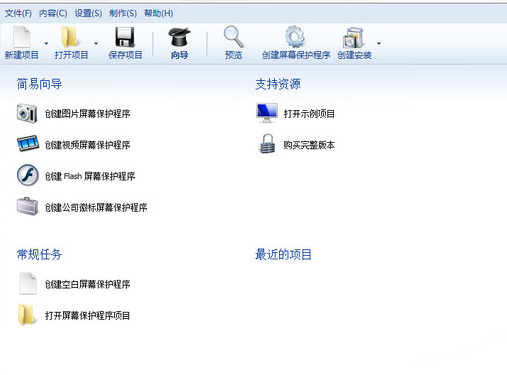Screen dimensions: 507x375
Task: Select the 最近的项目 section heading
Action: click(x=283, y=255)
